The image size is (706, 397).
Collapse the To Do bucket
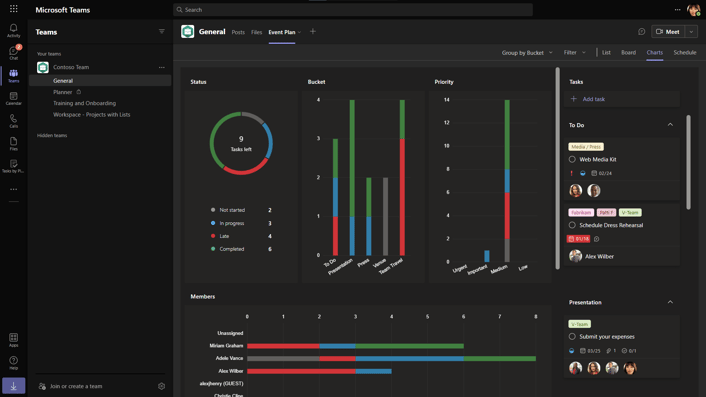click(x=670, y=125)
